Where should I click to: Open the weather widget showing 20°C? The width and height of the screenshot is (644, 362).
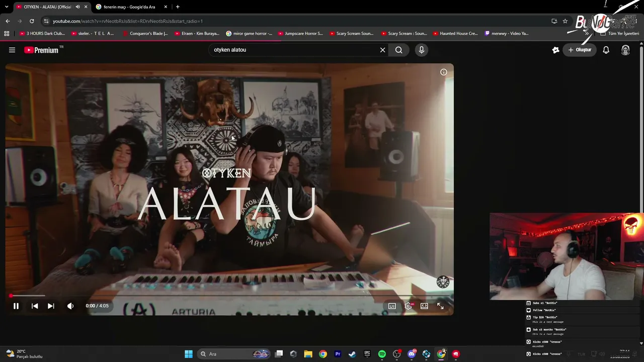pyautogui.click(x=24, y=354)
